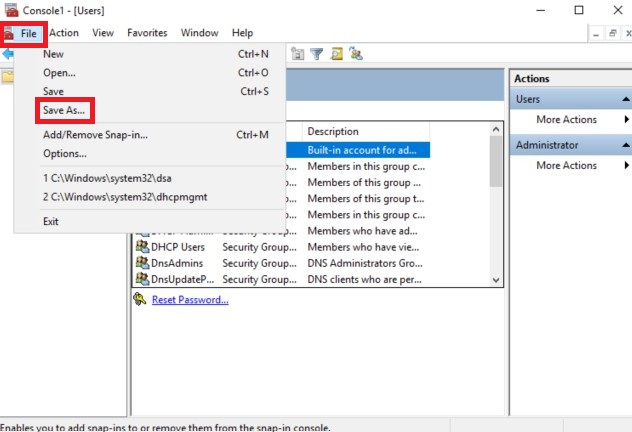Click the DHCP Users group icon

(142, 246)
